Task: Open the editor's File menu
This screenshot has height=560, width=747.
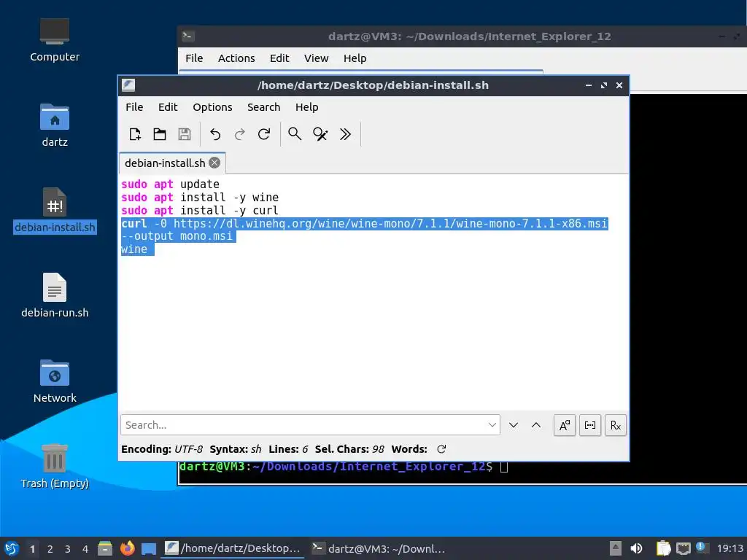Action: coord(134,107)
